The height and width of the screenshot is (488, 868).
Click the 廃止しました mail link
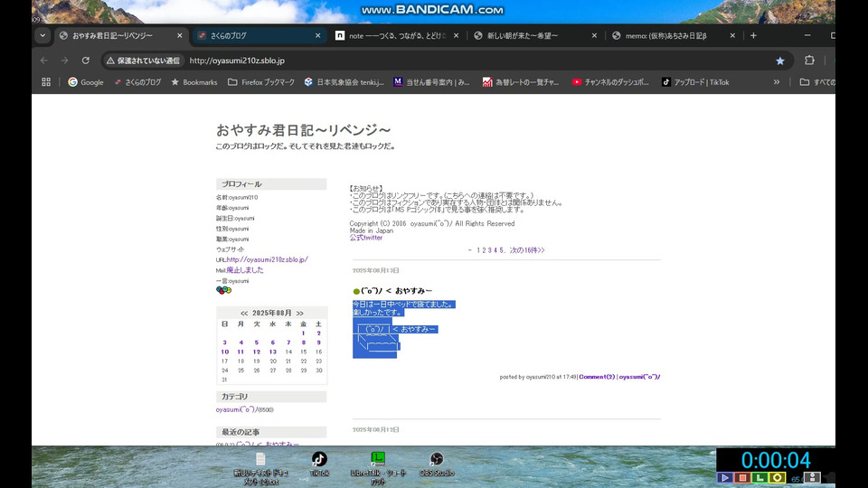coord(245,270)
